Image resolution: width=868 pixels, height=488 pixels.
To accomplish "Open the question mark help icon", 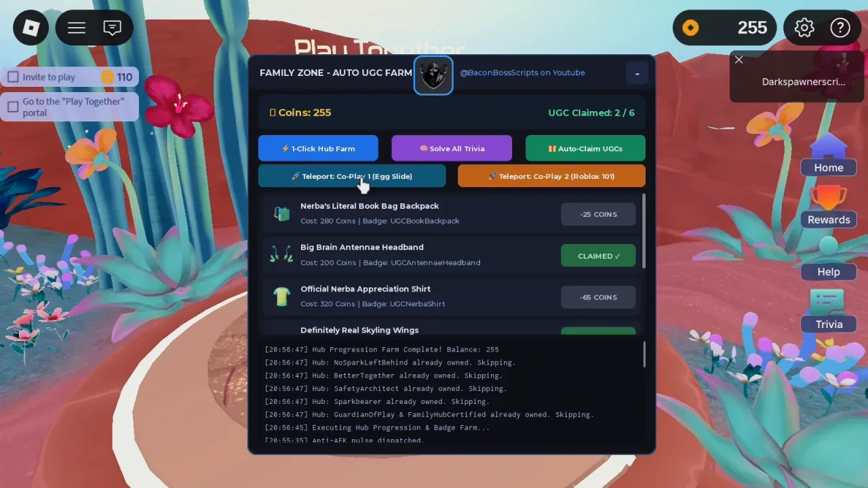I will coord(840,28).
